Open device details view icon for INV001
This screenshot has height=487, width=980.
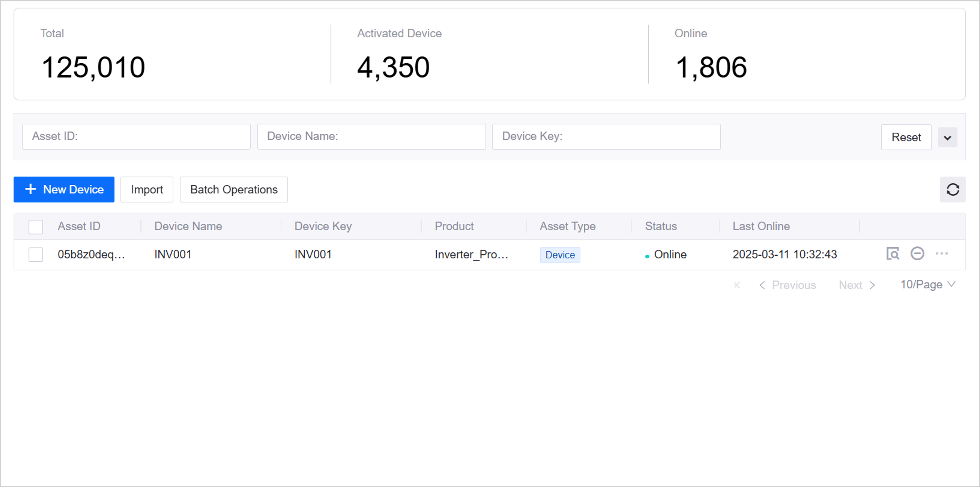coord(893,254)
